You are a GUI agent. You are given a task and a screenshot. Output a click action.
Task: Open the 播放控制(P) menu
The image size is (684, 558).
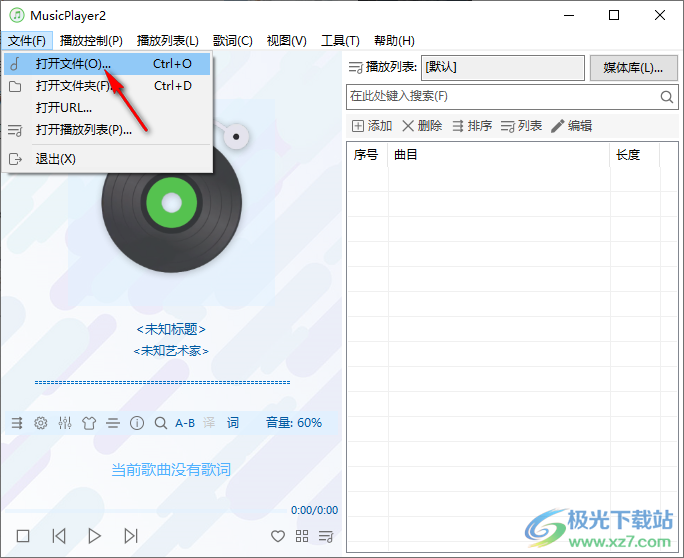91,41
